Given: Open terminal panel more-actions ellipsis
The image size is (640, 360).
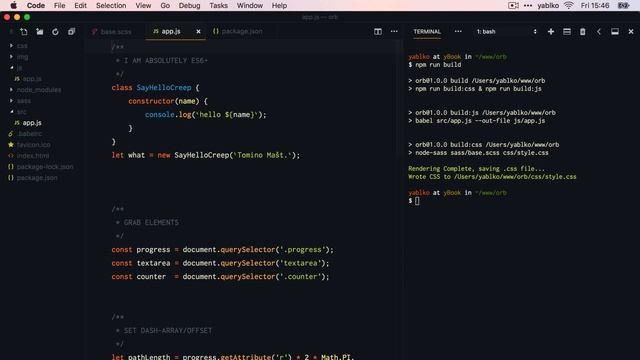Looking at the screenshot, I should pyautogui.click(x=458, y=31).
